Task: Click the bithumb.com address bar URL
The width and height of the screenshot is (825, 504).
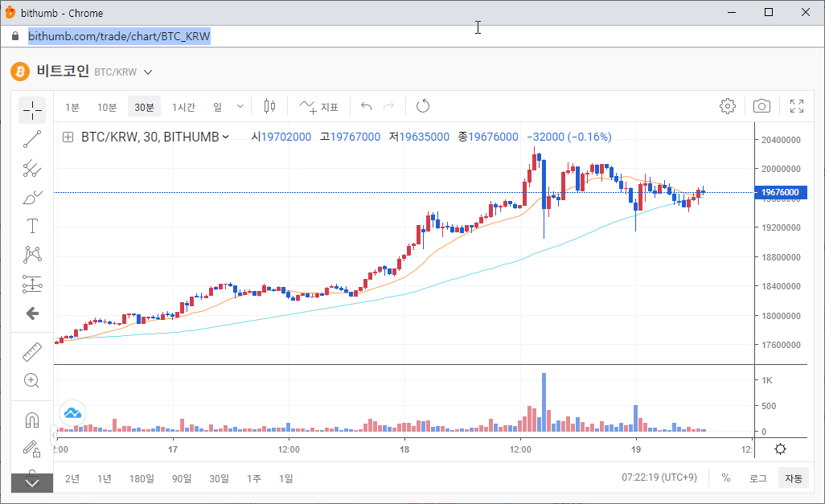Action: pos(119,36)
